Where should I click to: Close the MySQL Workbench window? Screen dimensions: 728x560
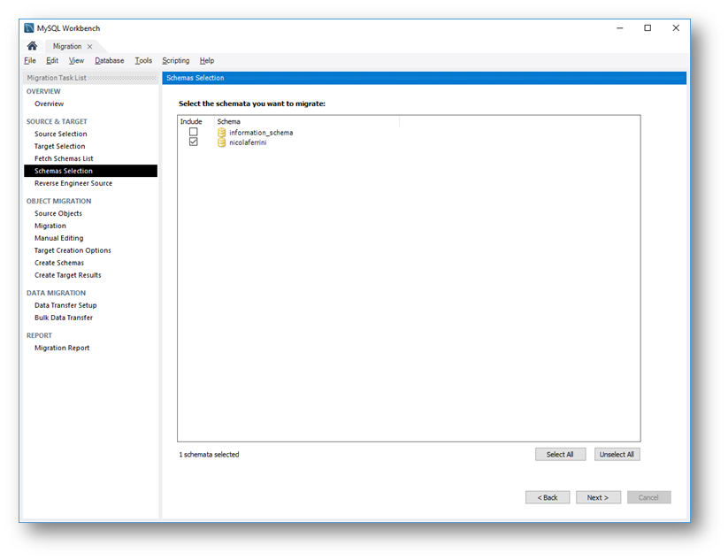[676, 27]
